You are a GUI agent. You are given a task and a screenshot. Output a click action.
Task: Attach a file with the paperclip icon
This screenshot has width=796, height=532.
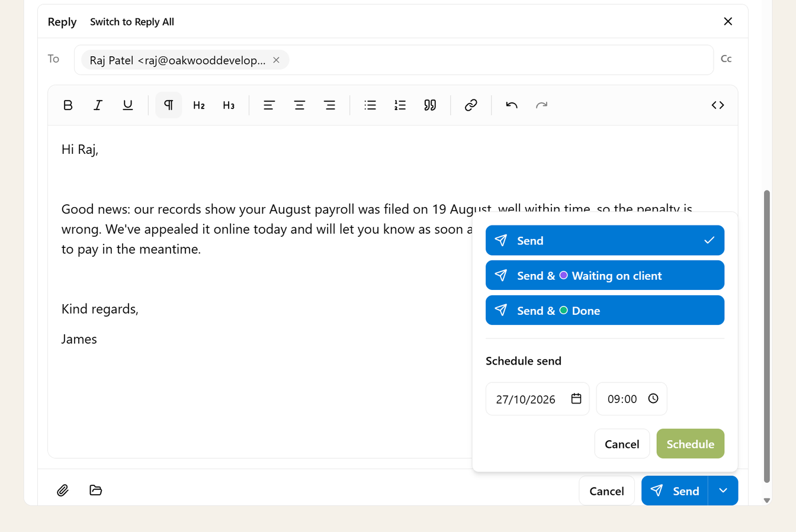[63, 491]
